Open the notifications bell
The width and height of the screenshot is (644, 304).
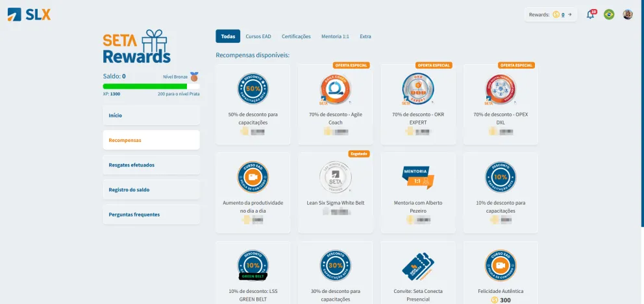point(591,15)
